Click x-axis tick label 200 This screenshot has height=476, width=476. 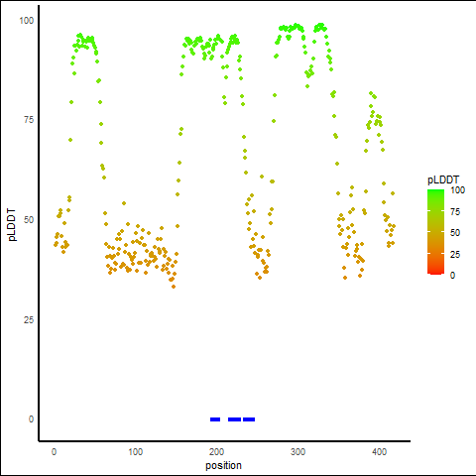[x=216, y=452]
